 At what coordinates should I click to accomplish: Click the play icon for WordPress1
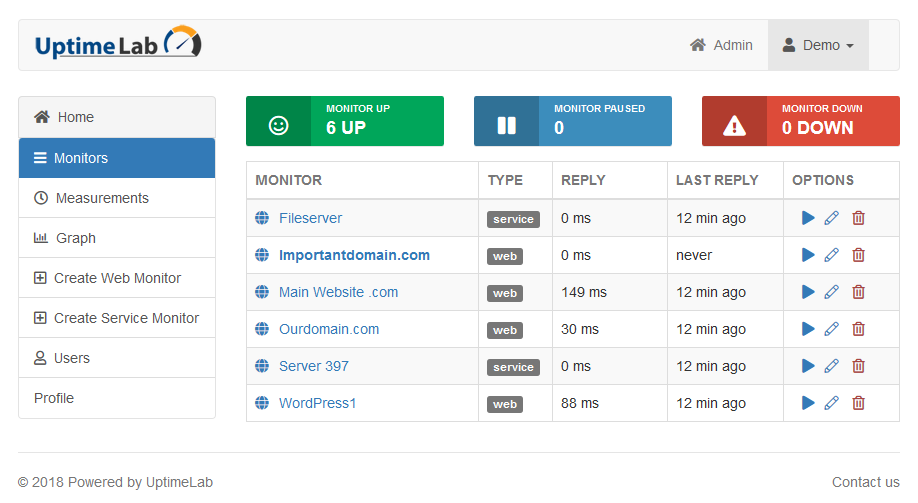[808, 403]
